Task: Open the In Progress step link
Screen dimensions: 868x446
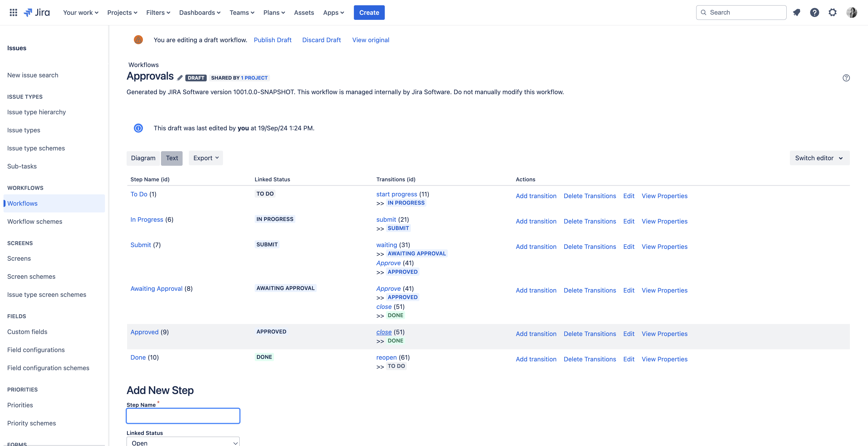Action: (x=147, y=220)
